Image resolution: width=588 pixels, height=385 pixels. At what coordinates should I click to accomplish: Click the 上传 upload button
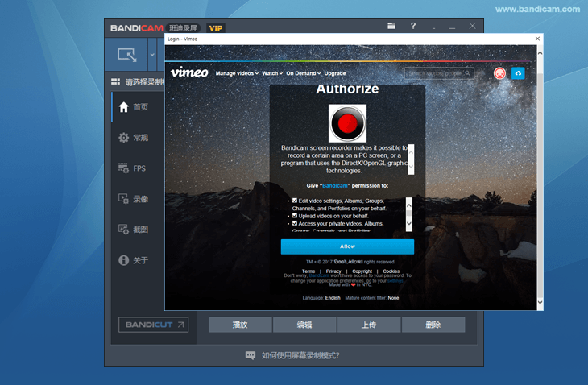[x=369, y=325]
